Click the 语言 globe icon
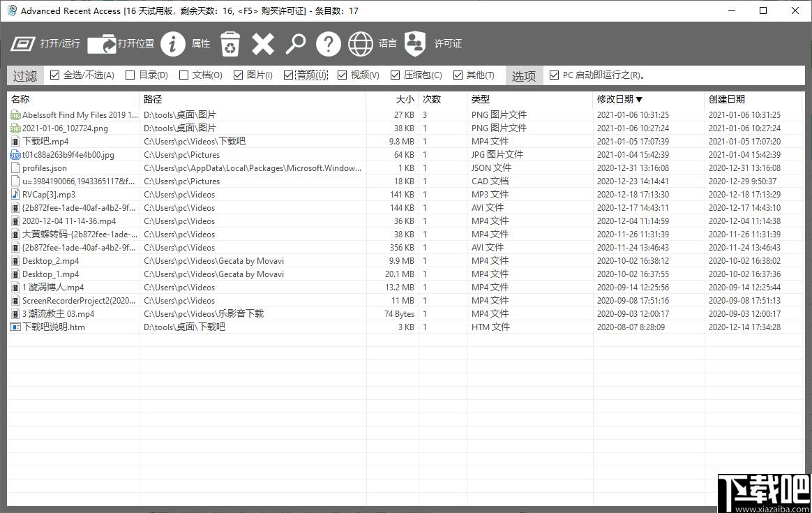Image resolution: width=812 pixels, height=513 pixels. coord(361,44)
